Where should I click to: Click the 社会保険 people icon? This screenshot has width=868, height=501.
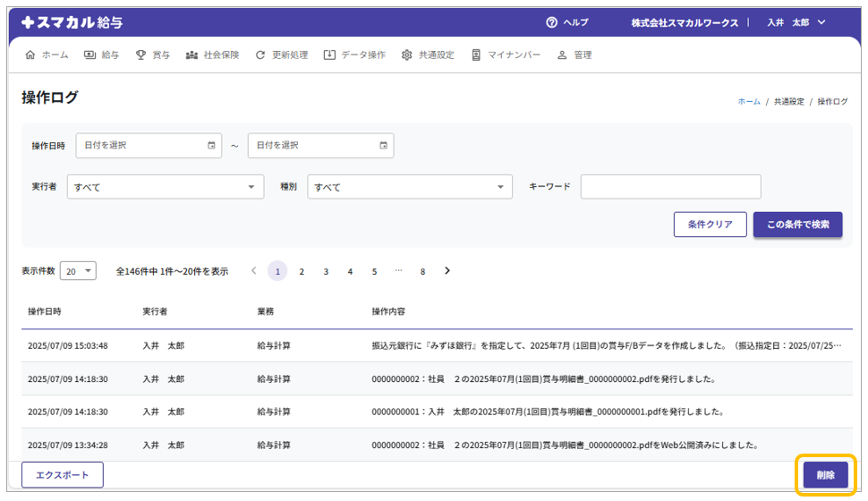191,55
